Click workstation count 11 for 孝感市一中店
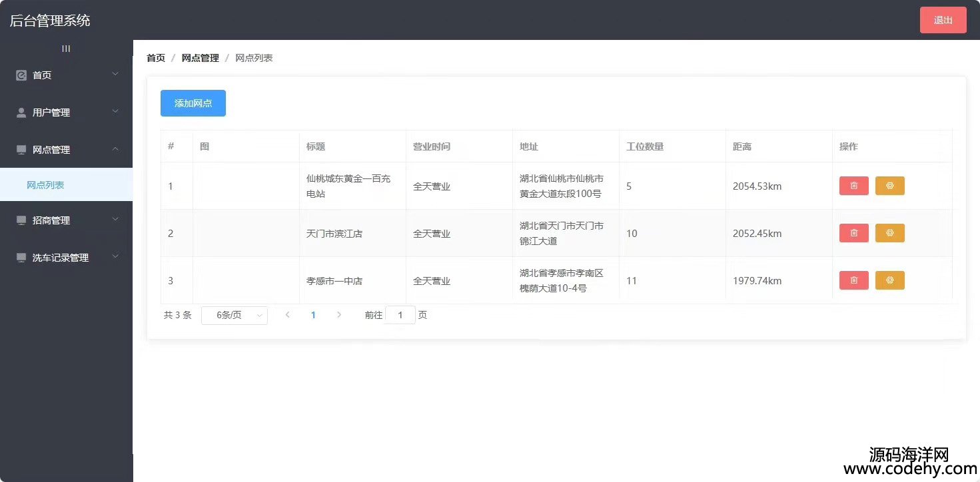 tap(632, 281)
